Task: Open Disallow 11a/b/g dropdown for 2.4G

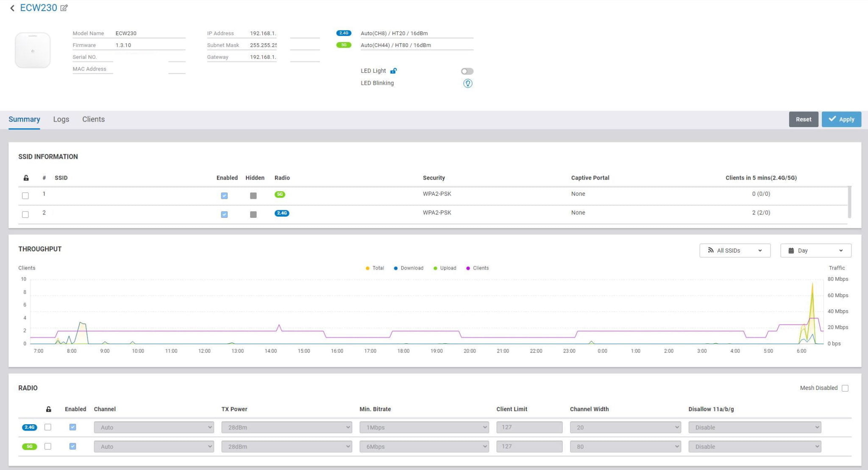Action: tap(754, 427)
